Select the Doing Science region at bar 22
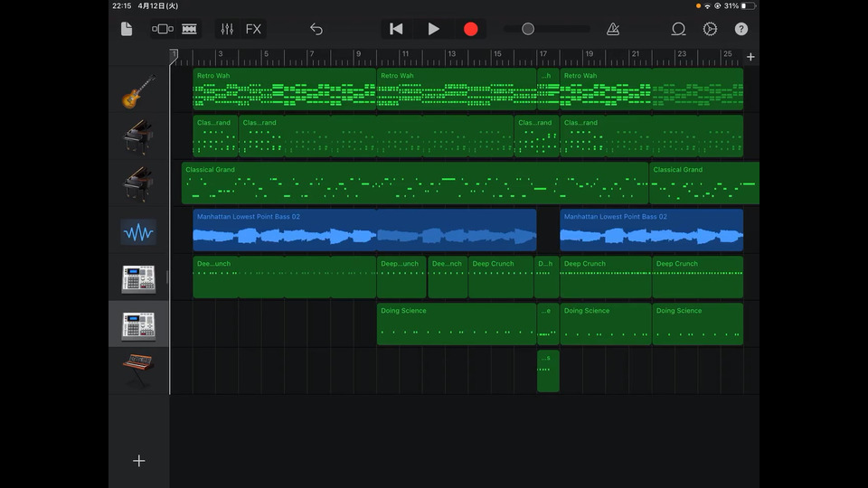Viewport: 868px width, 488px height. 697,324
